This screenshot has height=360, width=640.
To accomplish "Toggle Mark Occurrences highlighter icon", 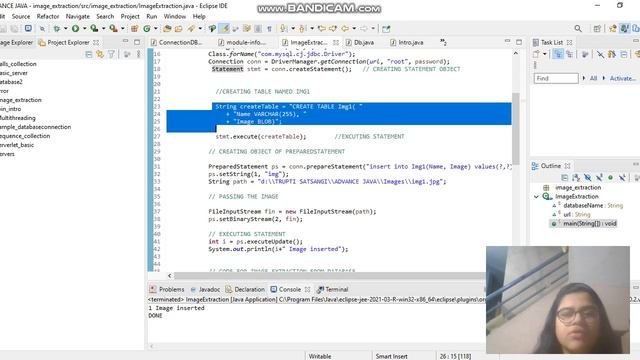I will coord(224,28).
